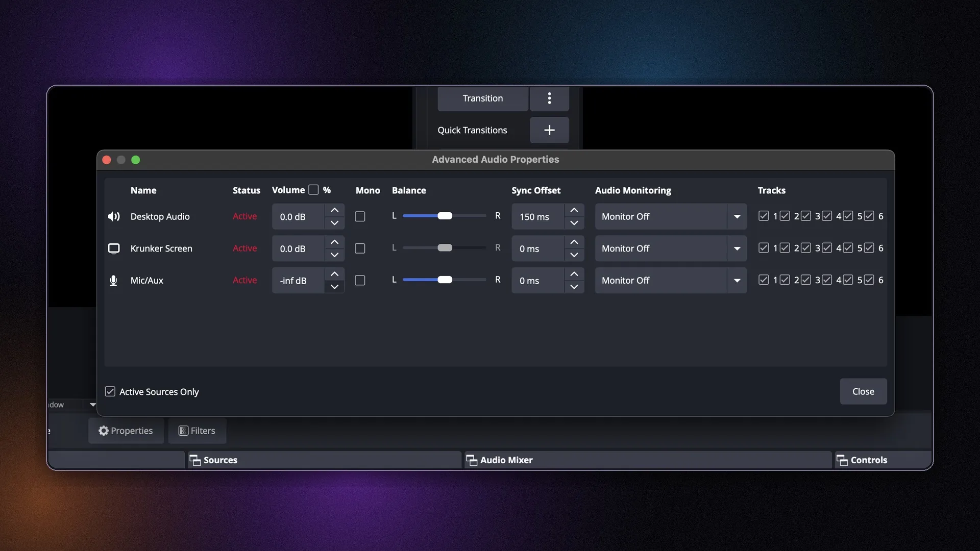Screen dimensions: 980x551
Task: Decrease Desktop Audio sync offset down arrow
Action: tap(574, 223)
